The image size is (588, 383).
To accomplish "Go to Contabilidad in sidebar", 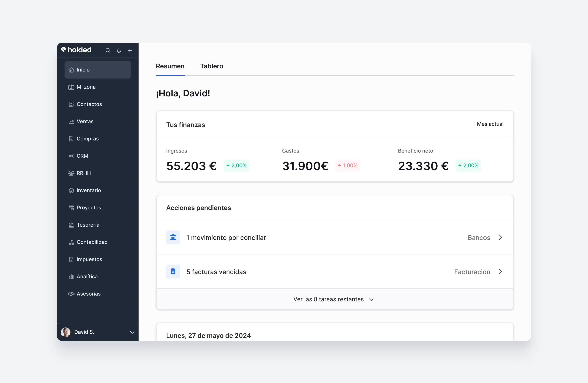I will tap(92, 242).
